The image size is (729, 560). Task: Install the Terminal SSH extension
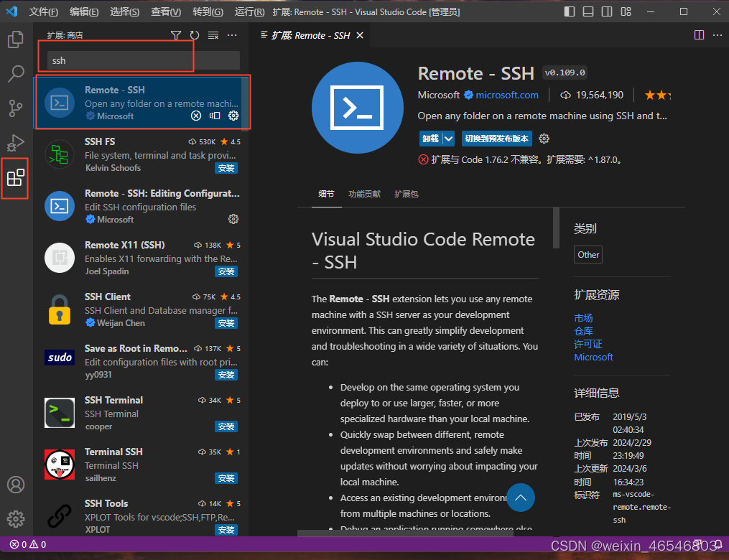226,478
